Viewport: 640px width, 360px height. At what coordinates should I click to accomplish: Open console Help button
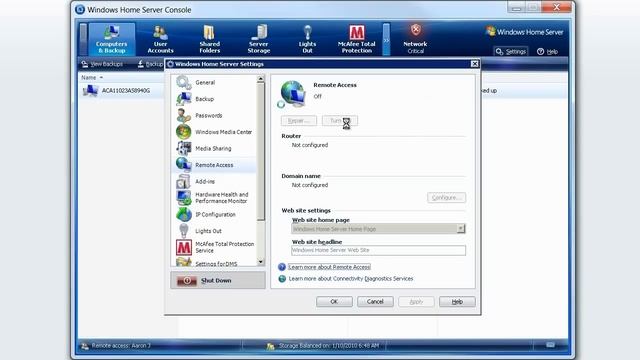click(547, 51)
